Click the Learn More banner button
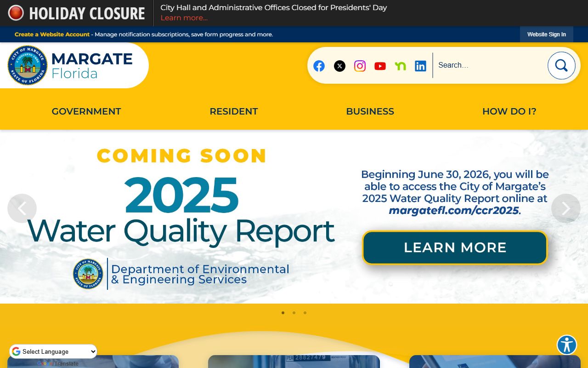 (455, 247)
